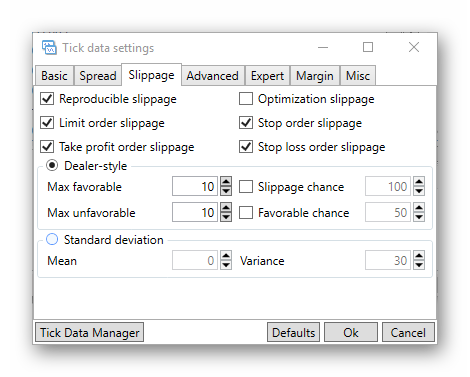Decrease Mean value with down arrow

(x=226, y=265)
